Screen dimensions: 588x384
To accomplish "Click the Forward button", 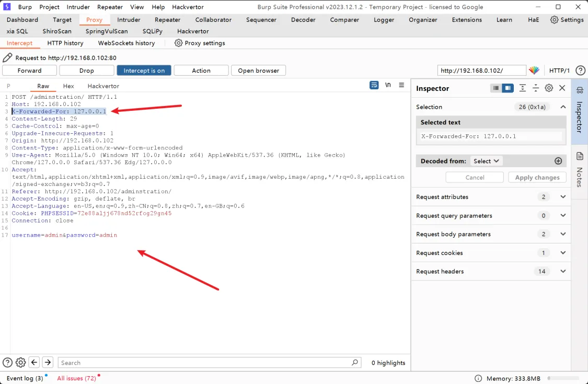I will [30, 71].
